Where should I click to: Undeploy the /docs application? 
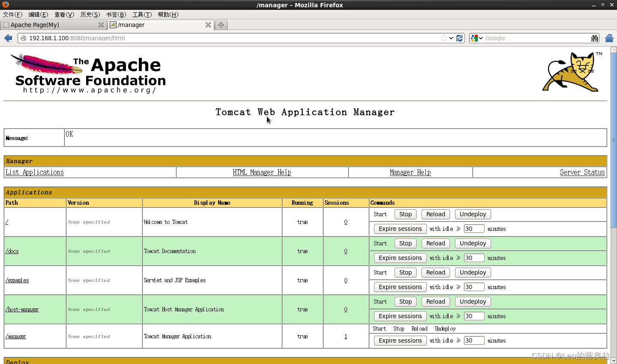(473, 243)
